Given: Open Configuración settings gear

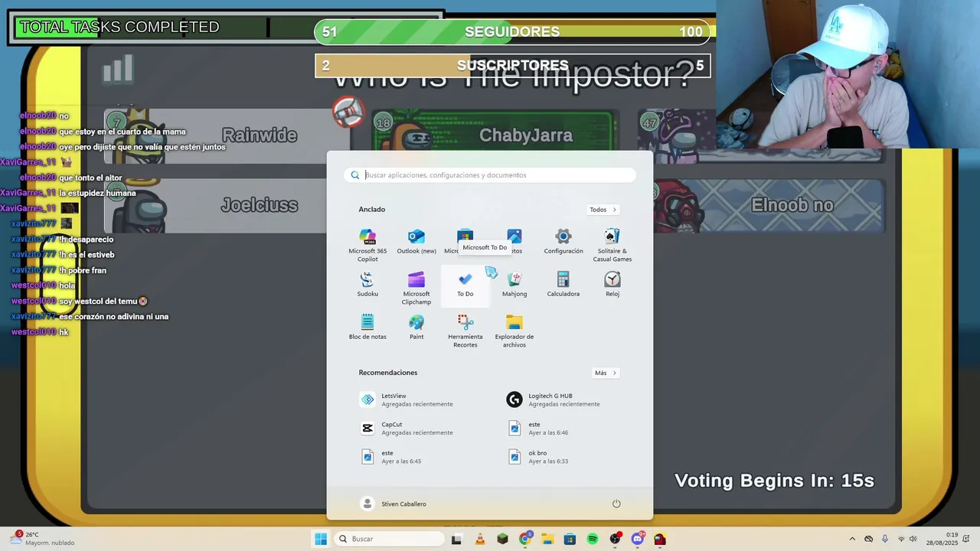Looking at the screenshot, I should [x=563, y=242].
